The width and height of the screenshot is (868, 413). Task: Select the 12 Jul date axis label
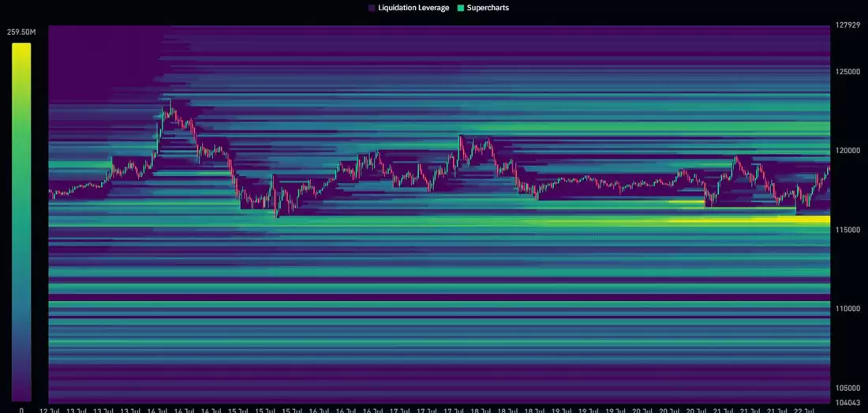(49, 410)
